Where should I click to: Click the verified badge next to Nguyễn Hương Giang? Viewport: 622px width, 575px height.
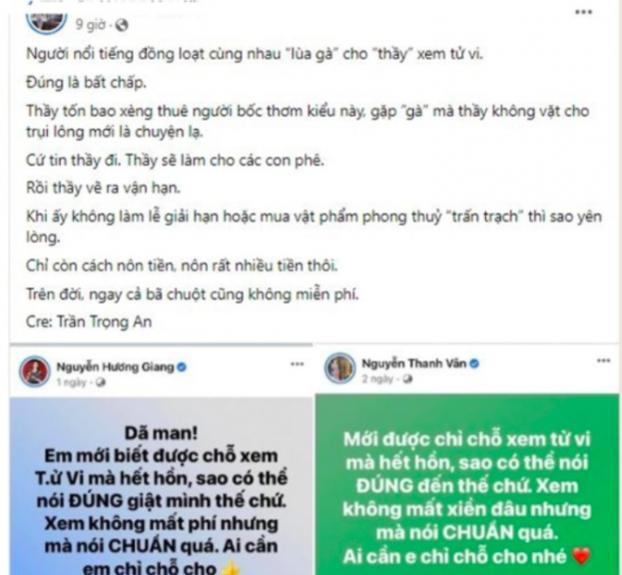point(182,367)
